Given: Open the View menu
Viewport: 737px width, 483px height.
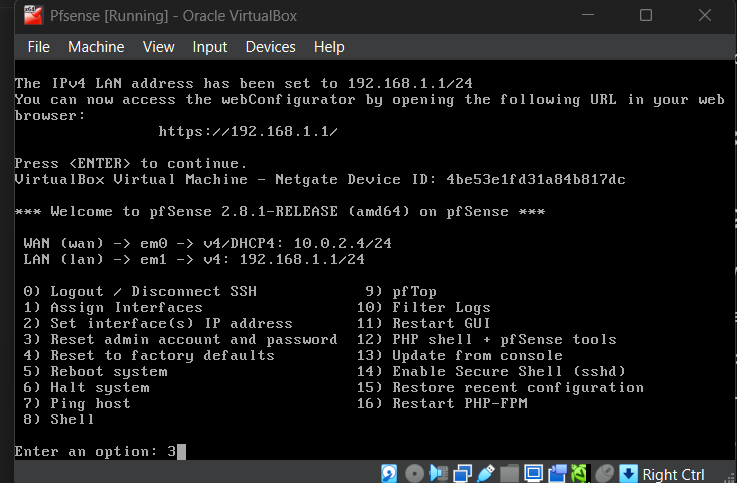Looking at the screenshot, I should pyautogui.click(x=158, y=47).
